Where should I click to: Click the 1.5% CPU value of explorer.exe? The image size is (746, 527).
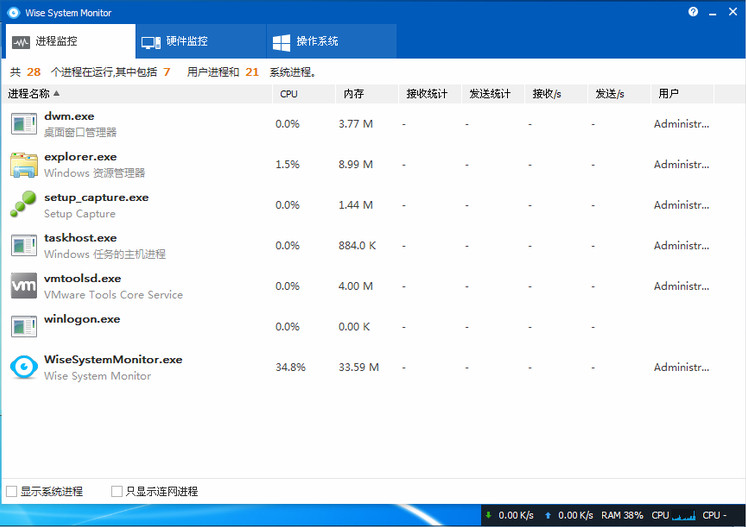pos(287,165)
